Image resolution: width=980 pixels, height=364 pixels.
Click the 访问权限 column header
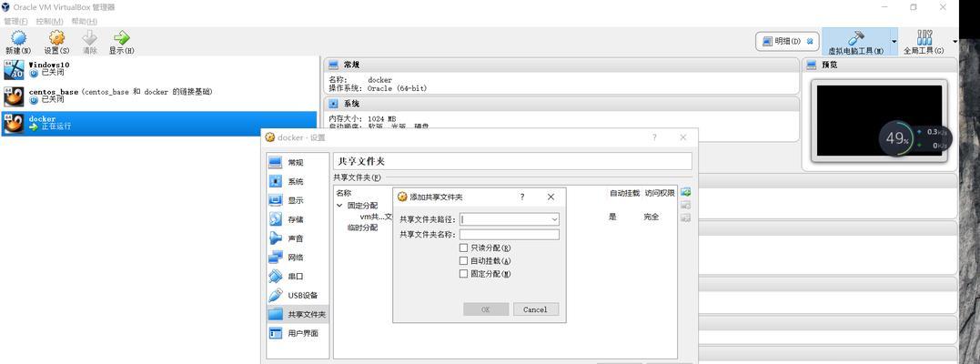[x=660, y=193]
